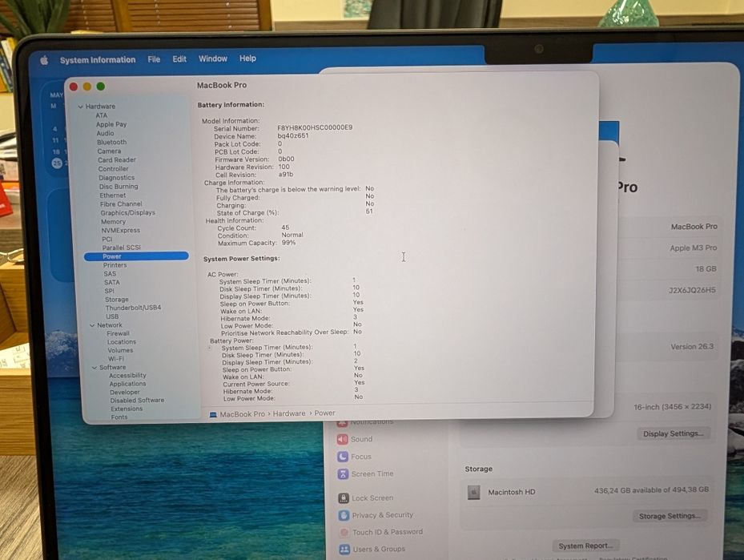Select Memory in the sidebar
Image resolution: width=744 pixels, height=560 pixels.
click(x=114, y=222)
